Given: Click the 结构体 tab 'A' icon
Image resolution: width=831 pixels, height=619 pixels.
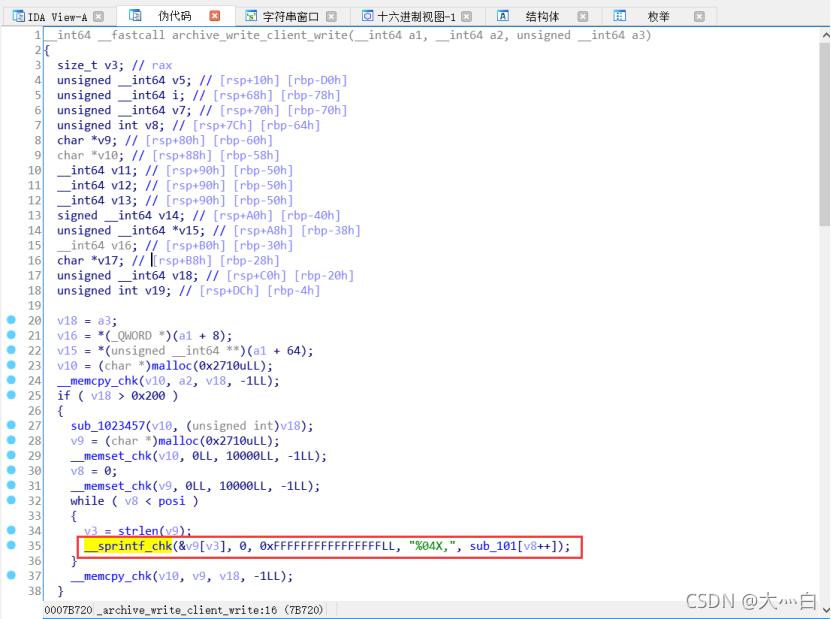Looking at the screenshot, I should click(503, 16).
